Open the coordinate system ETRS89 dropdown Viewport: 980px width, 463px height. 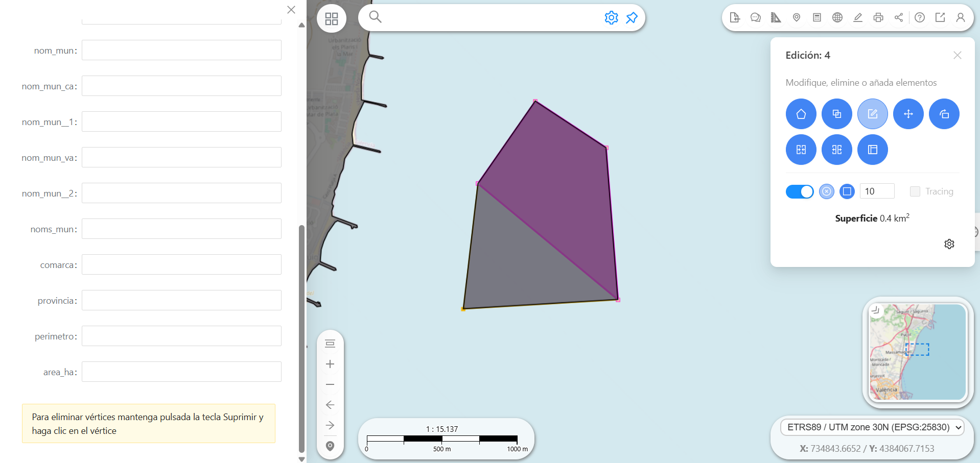872,427
